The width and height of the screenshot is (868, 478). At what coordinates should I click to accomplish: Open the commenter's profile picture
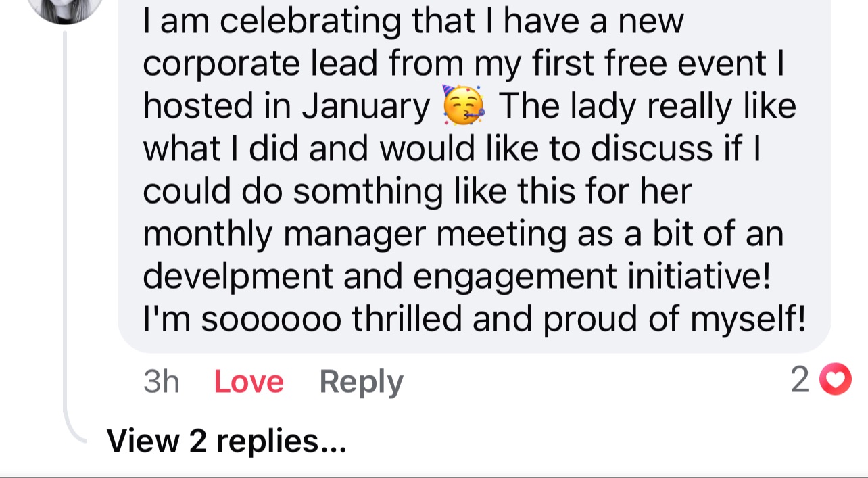pyautogui.click(x=65, y=7)
